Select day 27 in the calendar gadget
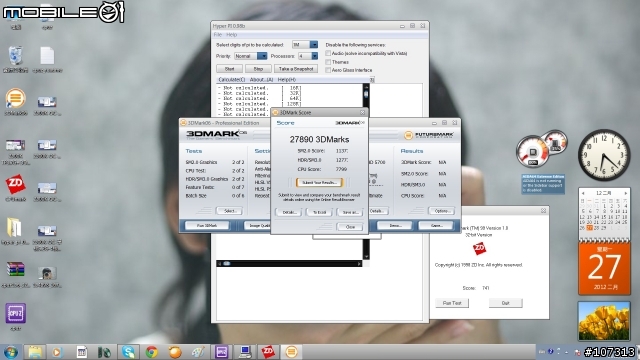The width and height of the screenshot is (640, 360). 589,228
